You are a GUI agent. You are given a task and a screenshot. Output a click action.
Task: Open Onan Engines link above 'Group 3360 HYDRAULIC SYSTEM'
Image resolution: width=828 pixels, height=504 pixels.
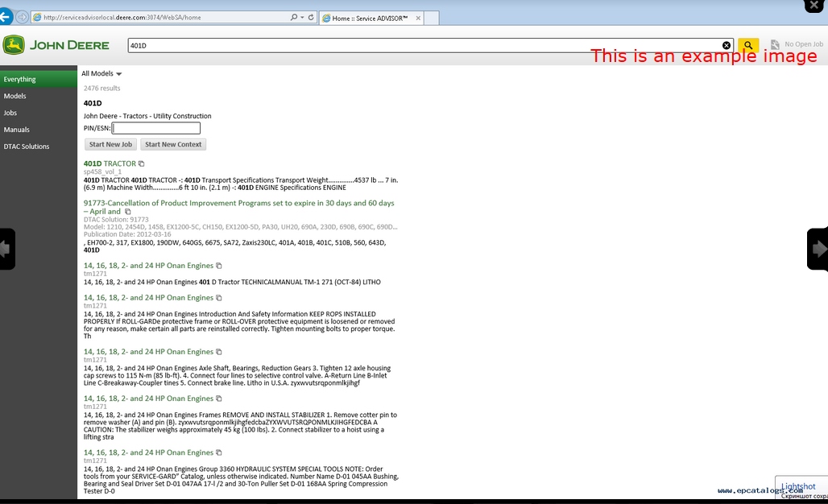pos(148,452)
